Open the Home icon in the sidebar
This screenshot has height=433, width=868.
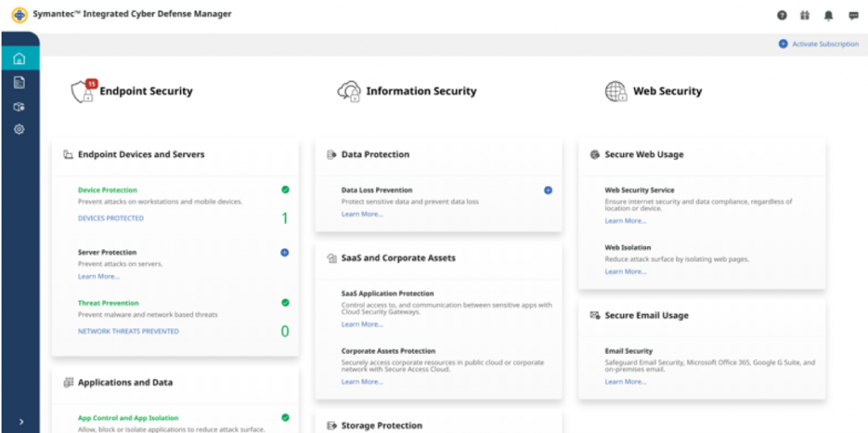click(x=19, y=59)
